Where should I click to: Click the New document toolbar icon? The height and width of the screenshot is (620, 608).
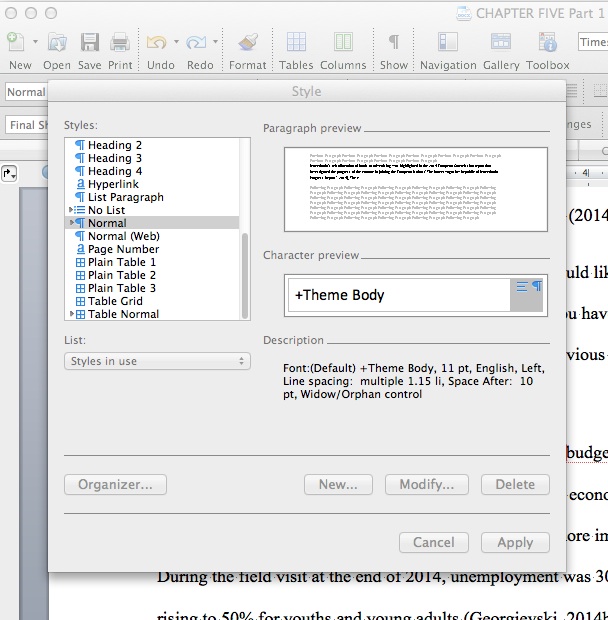pyautogui.click(x=17, y=43)
